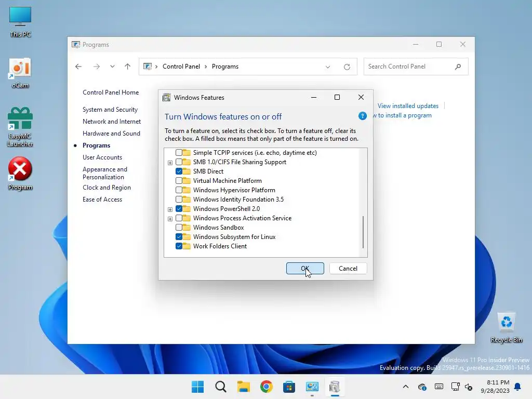Click the Search Control Panel field
The width and height of the screenshot is (532, 399).
tap(416, 66)
